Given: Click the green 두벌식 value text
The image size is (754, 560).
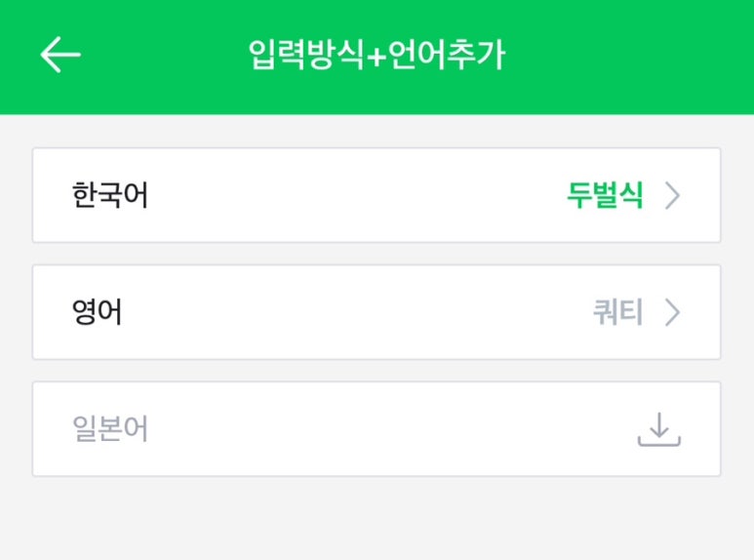Looking at the screenshot, I should tap(605, 196).
